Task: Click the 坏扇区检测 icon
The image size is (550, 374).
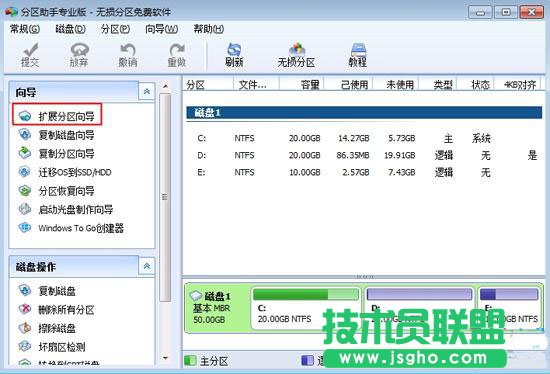Action: (25, 347)
